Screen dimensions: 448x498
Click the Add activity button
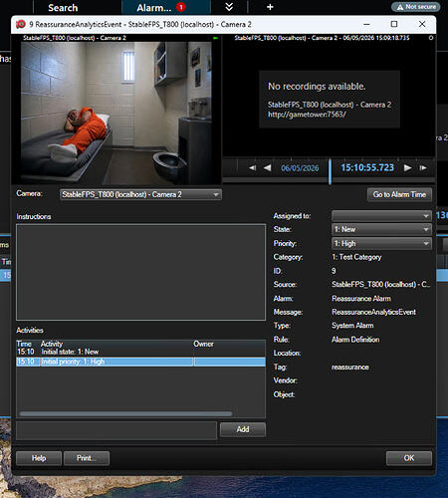(243, 429)
